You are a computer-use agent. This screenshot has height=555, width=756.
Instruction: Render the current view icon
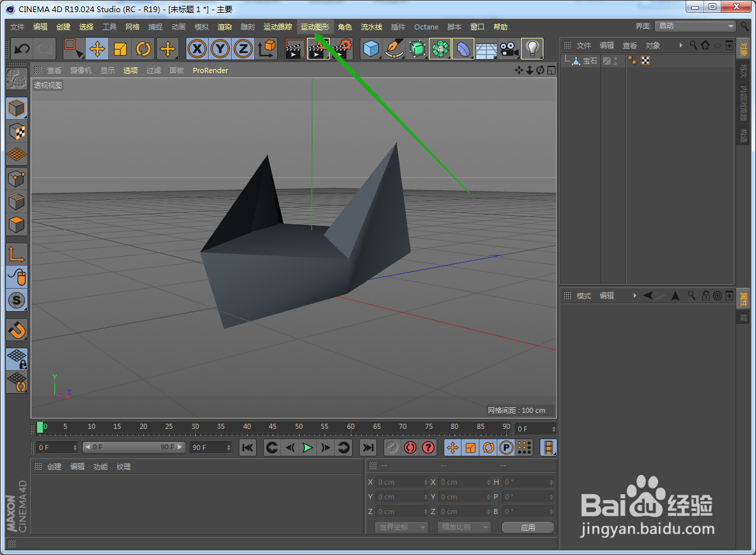tap(294, 49)
